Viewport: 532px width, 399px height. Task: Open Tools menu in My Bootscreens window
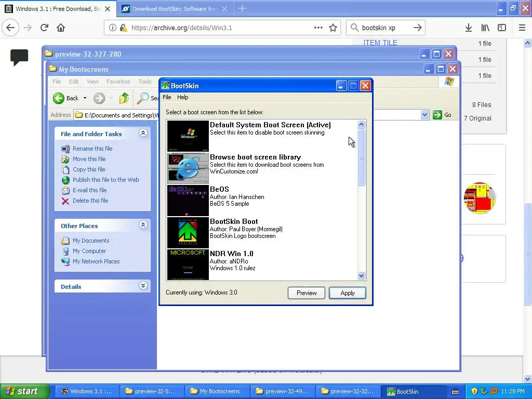pos(145,82)
